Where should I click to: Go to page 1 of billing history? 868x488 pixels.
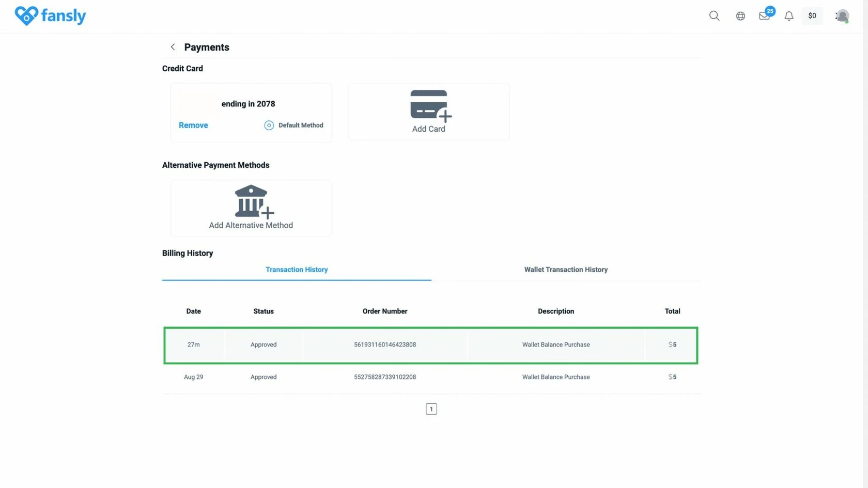[x=431, y=409]
